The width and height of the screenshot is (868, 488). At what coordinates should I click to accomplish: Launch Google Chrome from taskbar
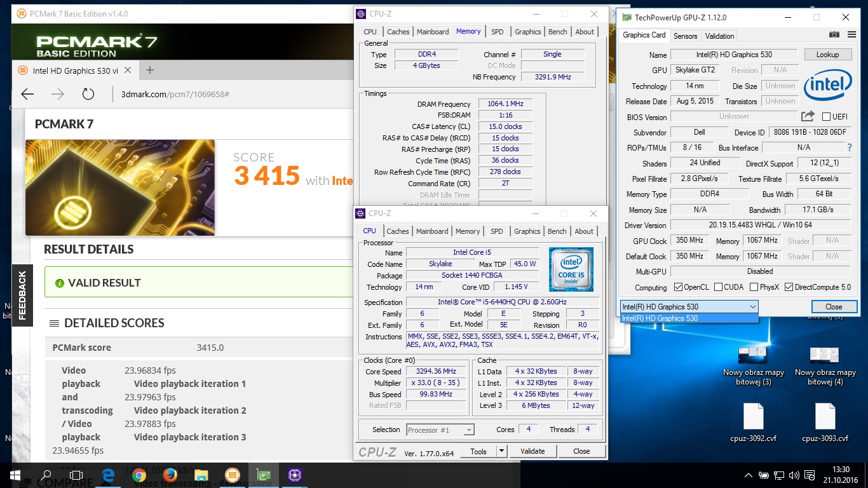139,475
